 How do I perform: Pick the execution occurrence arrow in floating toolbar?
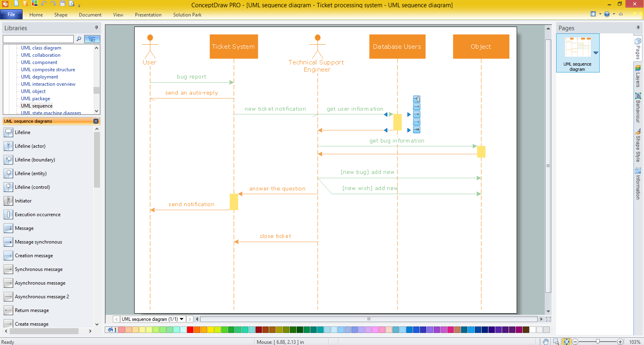417,99
